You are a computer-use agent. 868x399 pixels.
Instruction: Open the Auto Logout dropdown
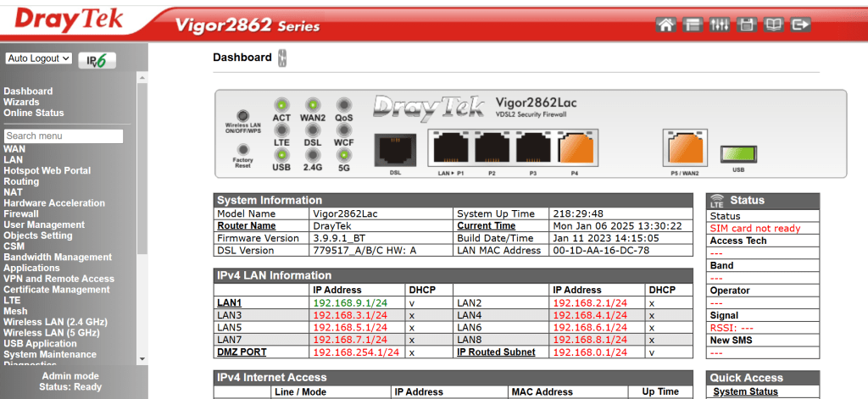click(39, 58)
